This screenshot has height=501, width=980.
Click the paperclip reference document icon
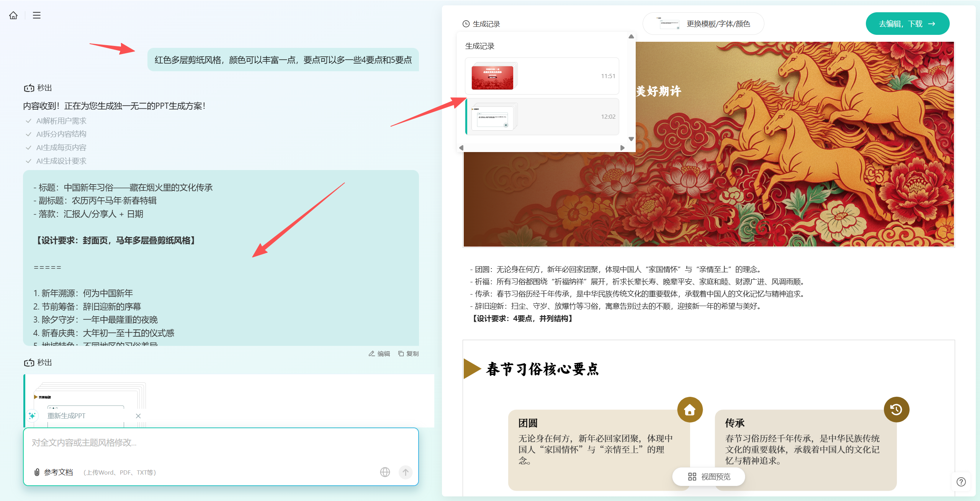click(x=37, y=472)
